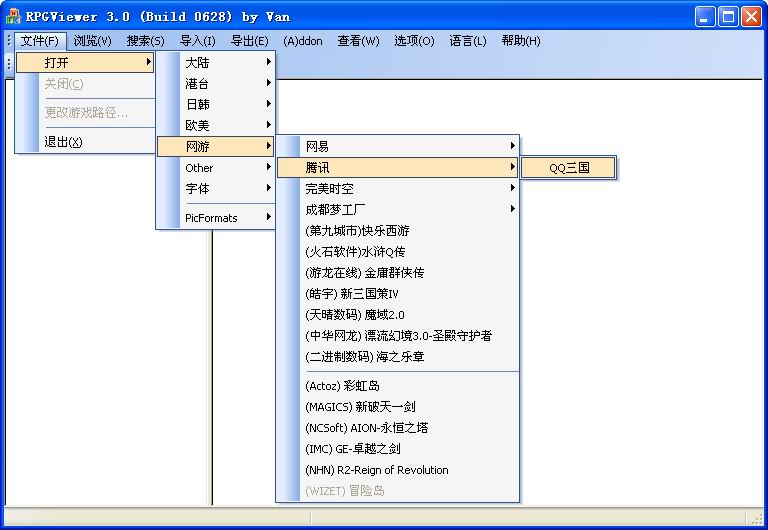The height and width of the screenshot is (530, 768).
Task: Choose (第九城市)快乐西游
Action: [x=397, y=231]
